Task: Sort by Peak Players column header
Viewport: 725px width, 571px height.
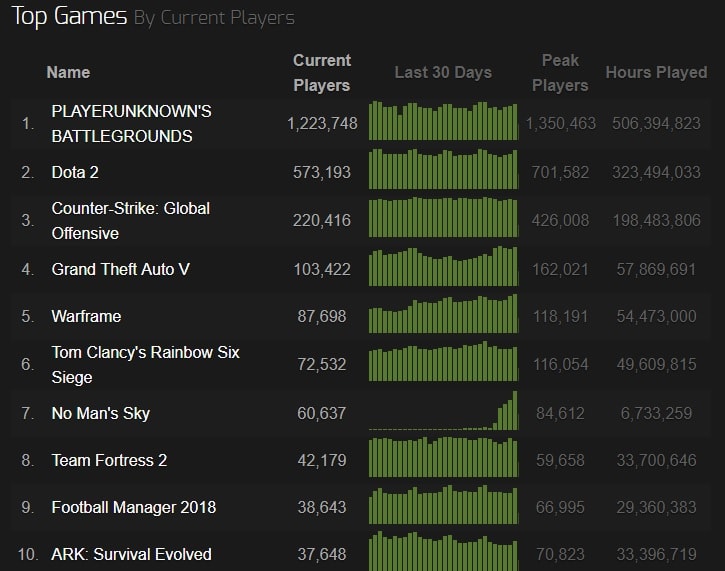Action: 560,73
